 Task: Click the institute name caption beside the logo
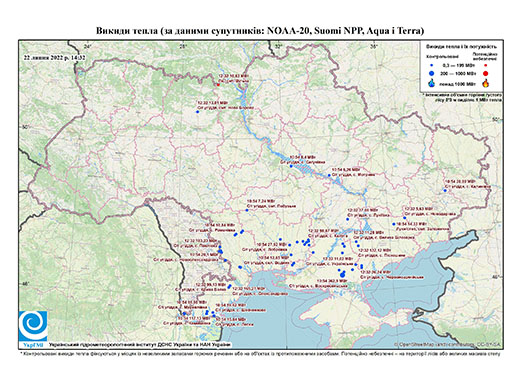(140, 345)
